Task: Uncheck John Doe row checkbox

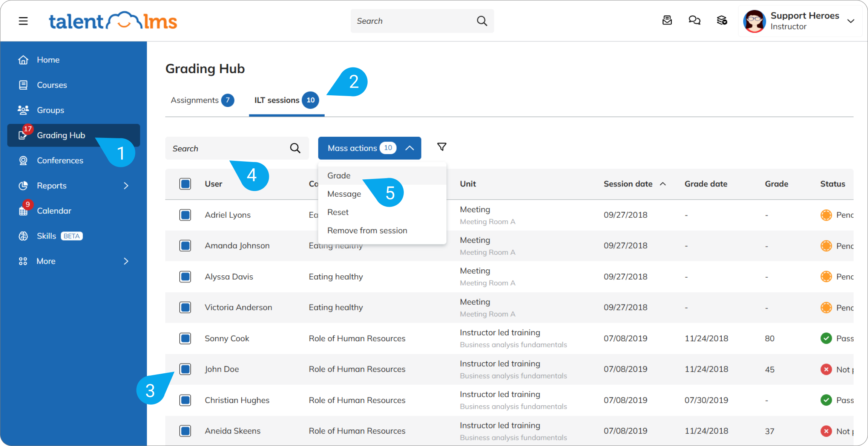Action: 185,369
